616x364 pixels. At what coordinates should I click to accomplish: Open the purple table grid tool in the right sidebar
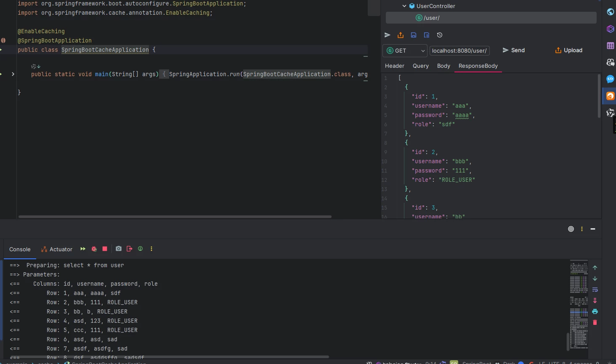click(x=610, y=45)
